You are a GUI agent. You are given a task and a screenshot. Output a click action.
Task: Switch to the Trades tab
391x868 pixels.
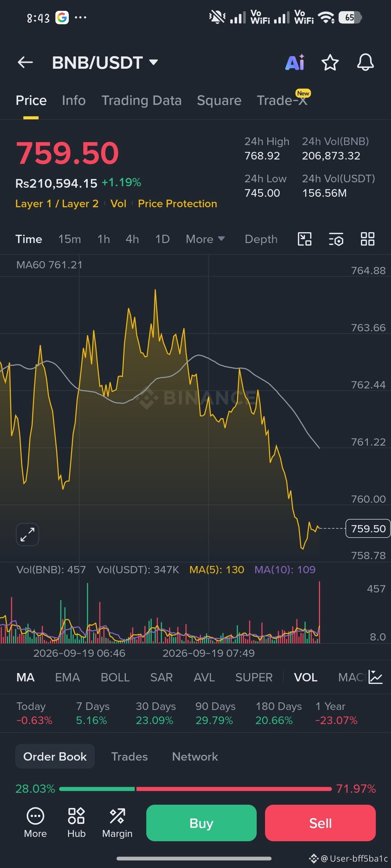(130, 757)
